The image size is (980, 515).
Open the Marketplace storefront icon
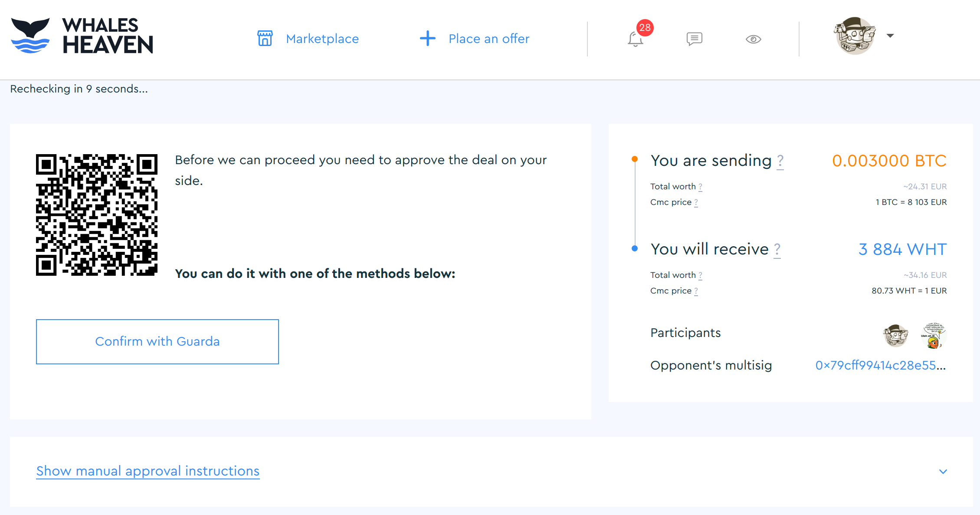pyautogui.click(x=265, y=38)
